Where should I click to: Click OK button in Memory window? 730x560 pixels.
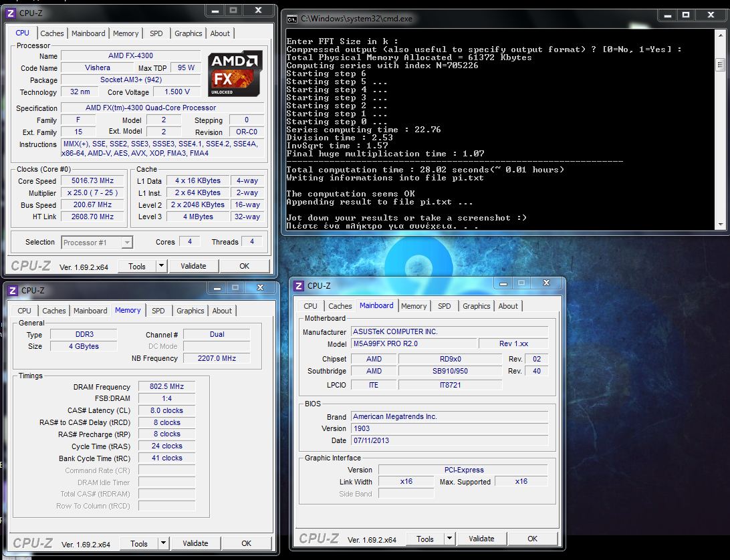246,543
